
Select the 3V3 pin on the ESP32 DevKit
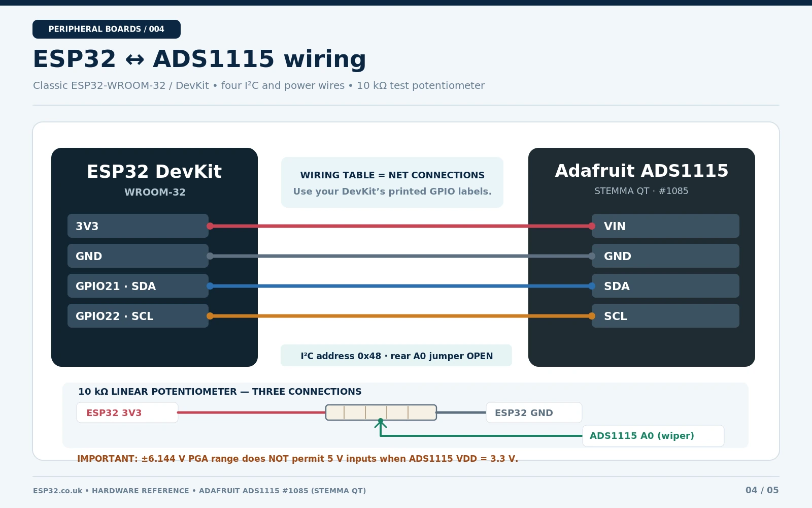click(x=138, y=226)
